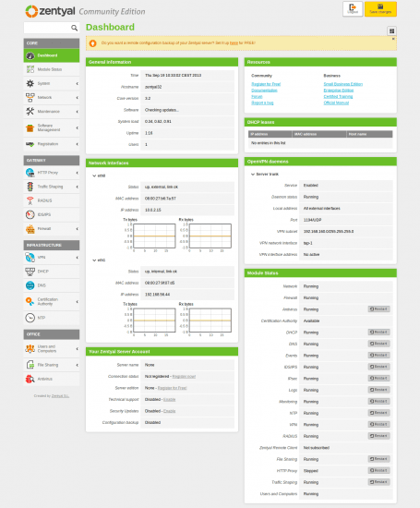
Task: Click the eth0 Tx bytes graph
Action: click(154, 236)
